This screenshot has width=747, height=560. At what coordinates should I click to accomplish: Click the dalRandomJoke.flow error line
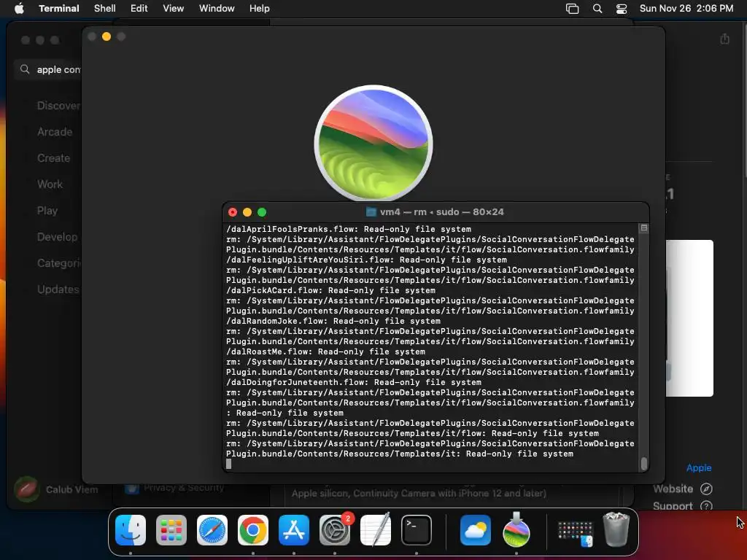point(333,321)
